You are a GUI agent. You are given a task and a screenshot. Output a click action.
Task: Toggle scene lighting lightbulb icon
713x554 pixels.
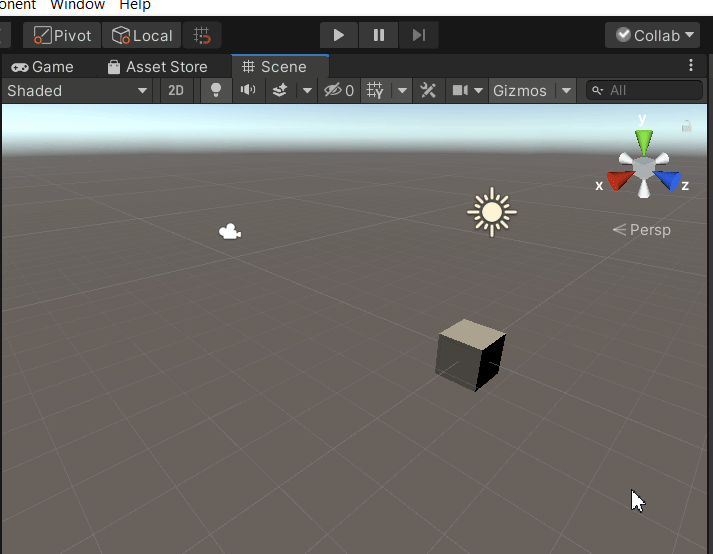(214, 91)
